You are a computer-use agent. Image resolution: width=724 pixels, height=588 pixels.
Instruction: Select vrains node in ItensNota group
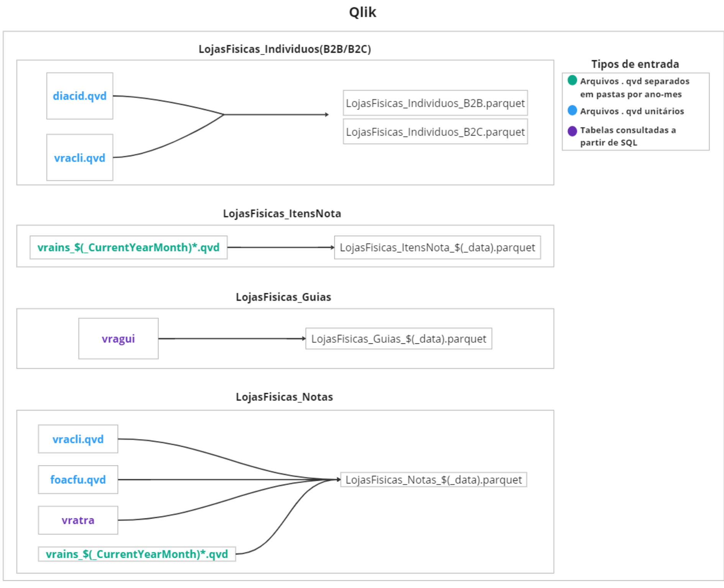click(x=128, y=248)
